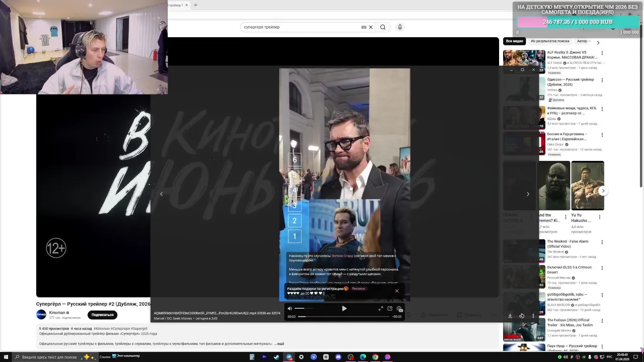This screenshot has height=362, width=644.
Task: Open Premiere Pro from the taskbar
Action: point(264,357)
